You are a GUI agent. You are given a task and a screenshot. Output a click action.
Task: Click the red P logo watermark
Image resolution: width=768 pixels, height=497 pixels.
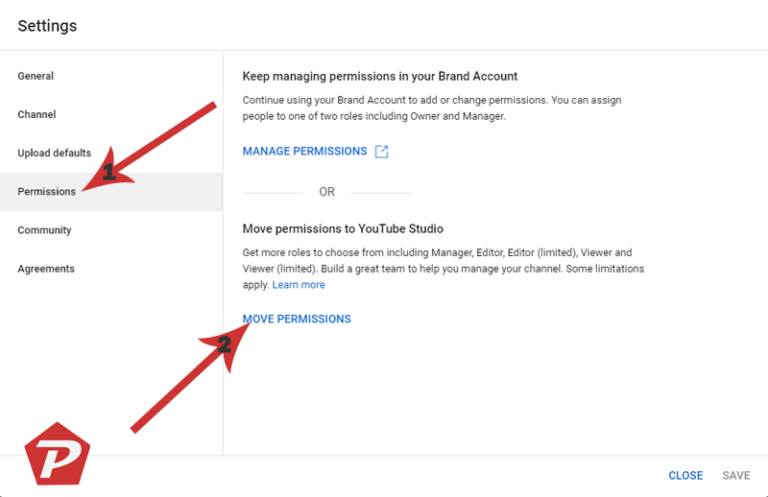[x=55, y=465]
